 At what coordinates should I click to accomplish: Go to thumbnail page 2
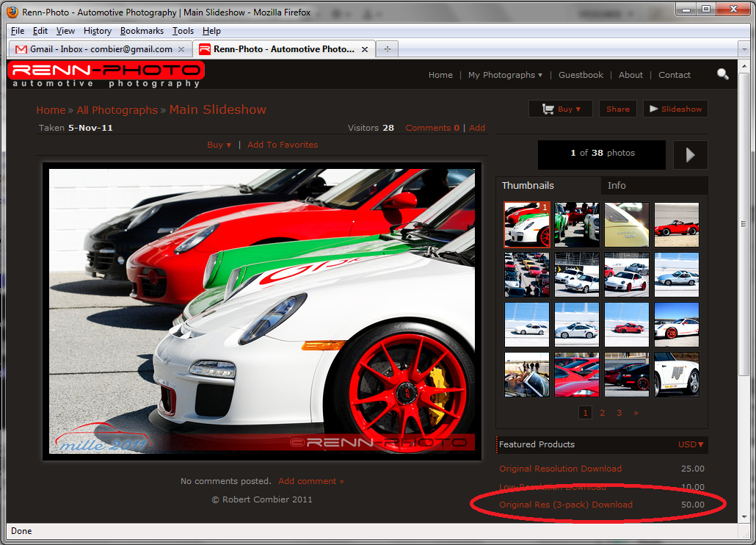(x=602, y=413)
